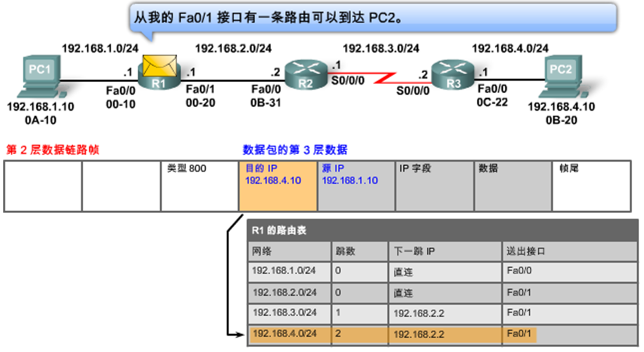644x352 pixels.
Task: Click the 数据 frame cell
Action: point(513,186)
